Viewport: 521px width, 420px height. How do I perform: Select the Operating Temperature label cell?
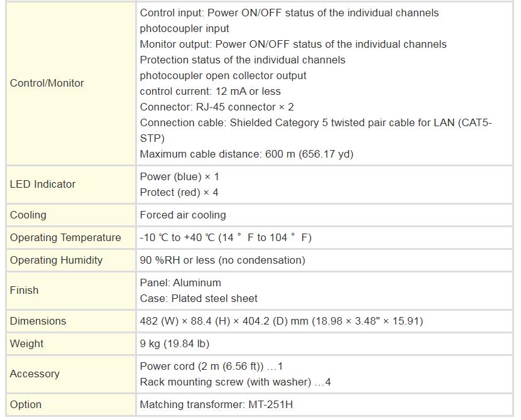point(65,237)
